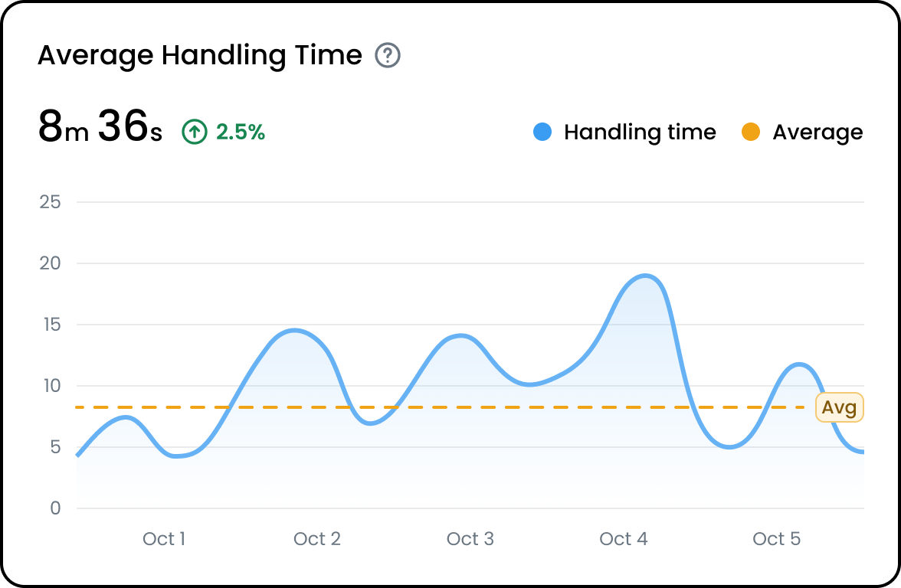Image resolution: width=901 pixels, height=588 pixels.
Task: Click the Oct 1 axis label
Action: [x=164, y=539]
